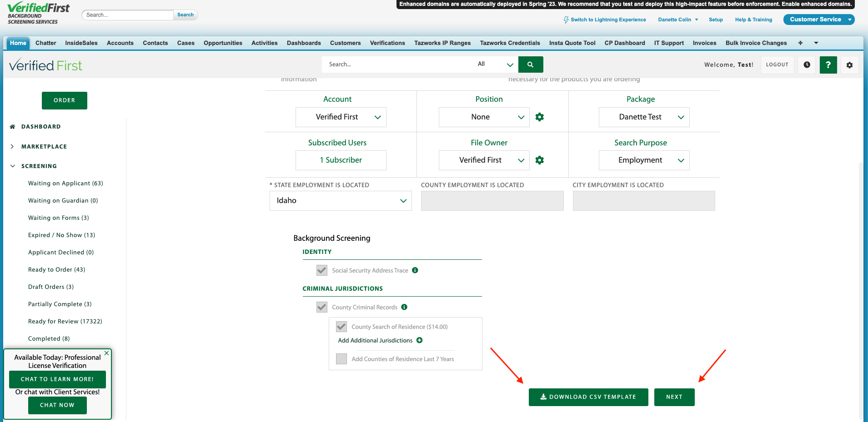Expand the Marketplace sidebar section
This screenshot has height=422, width=868.
(x=44, y=147)
